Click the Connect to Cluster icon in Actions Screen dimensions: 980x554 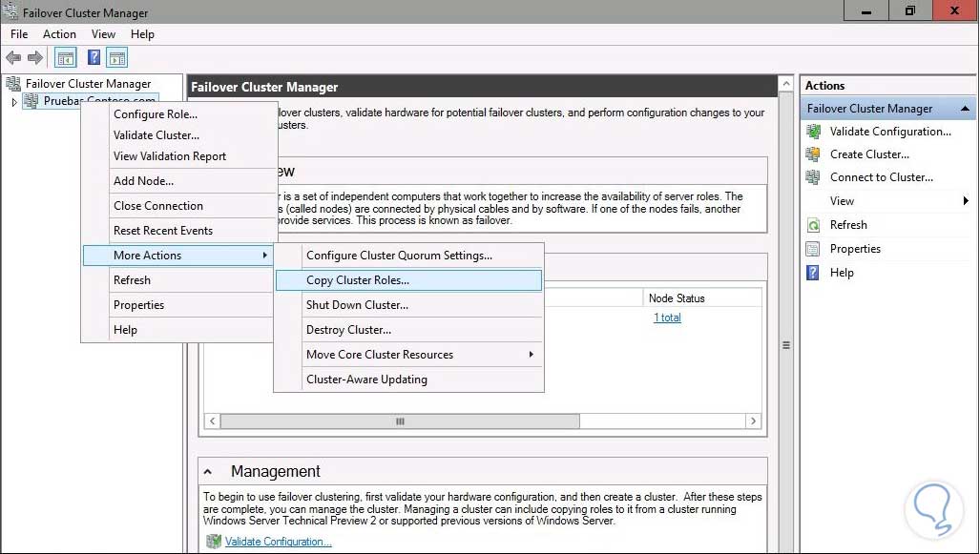click(x=813, y=177)
